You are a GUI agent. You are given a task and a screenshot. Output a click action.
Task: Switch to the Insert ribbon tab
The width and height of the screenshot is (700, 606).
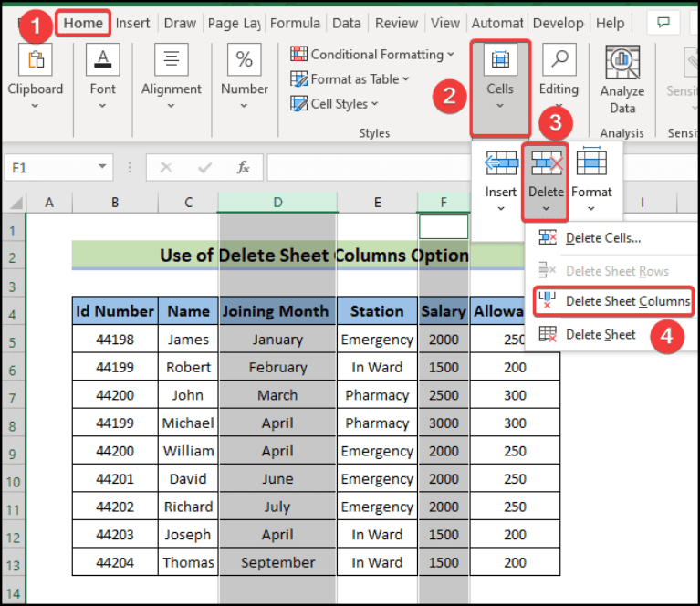pos(132,23)
